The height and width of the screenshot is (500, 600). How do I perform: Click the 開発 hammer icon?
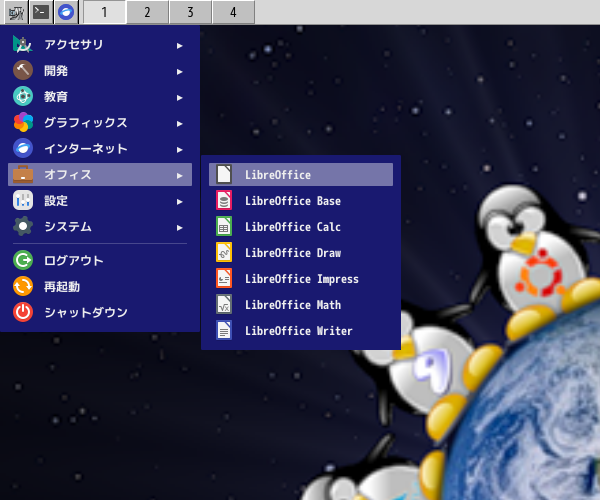(23, 70)
